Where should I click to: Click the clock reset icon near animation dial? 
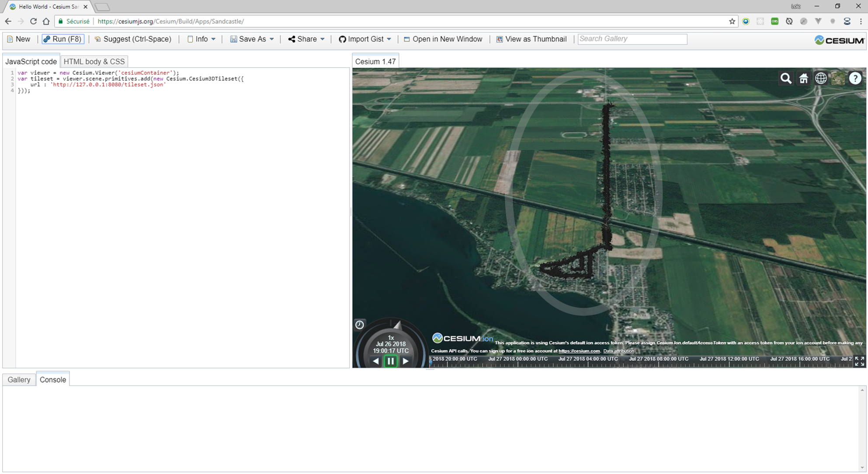click(359, 325)
